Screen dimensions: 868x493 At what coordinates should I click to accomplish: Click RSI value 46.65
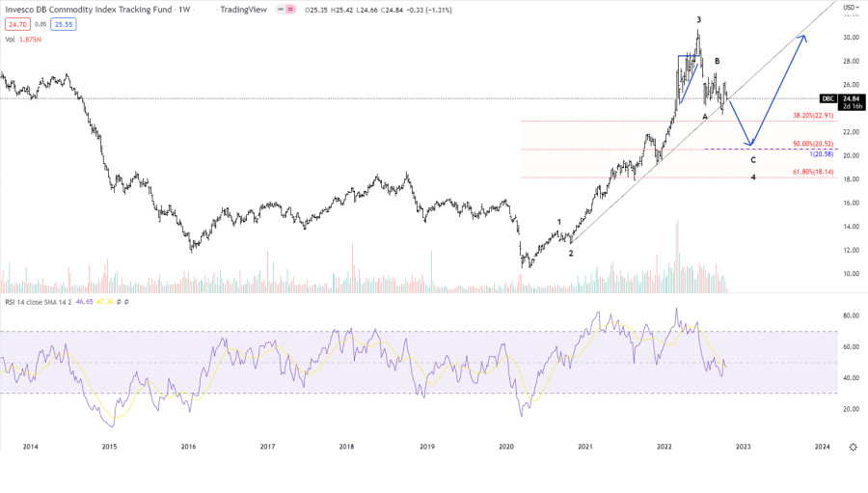coord(84,302)
